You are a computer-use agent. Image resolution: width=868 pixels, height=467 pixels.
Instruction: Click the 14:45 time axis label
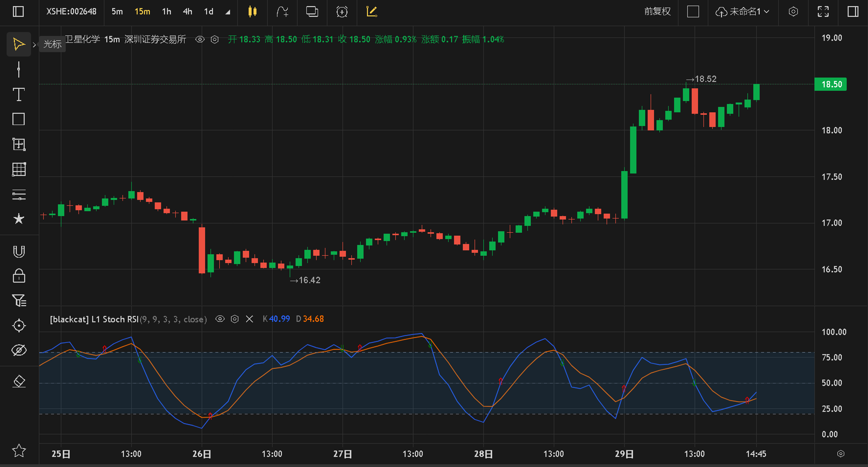756,454
